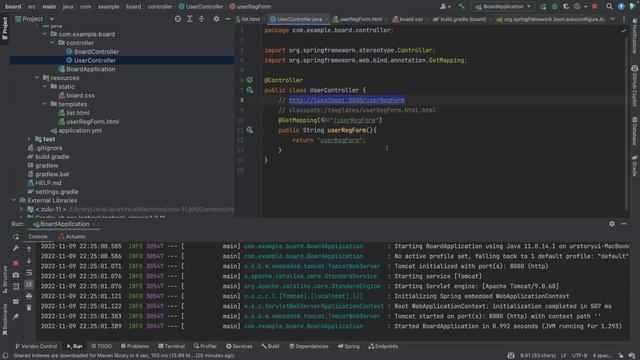Click LF line separator in status bar
640x360 pixels.
click(563, 356)
